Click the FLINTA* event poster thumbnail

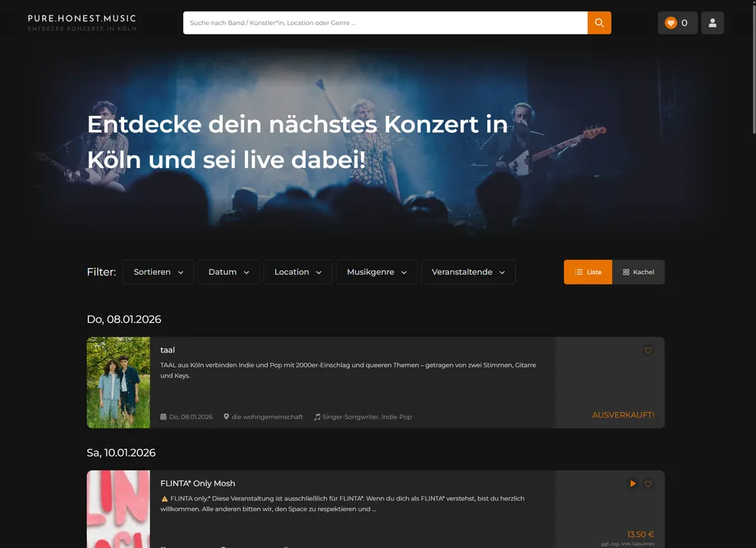point(118,510)
